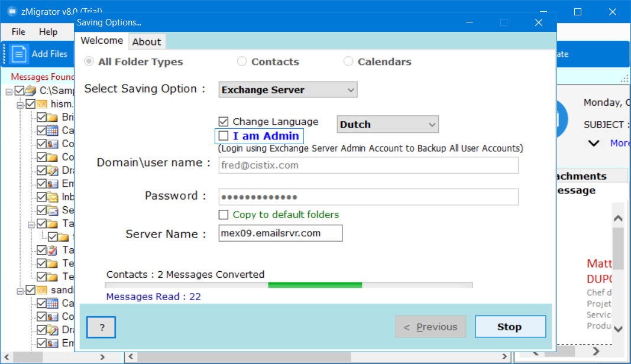Click the preview pane scroll down arrow
The height and width of the screenshot is (364, 631).
click(x=618, y=329)
